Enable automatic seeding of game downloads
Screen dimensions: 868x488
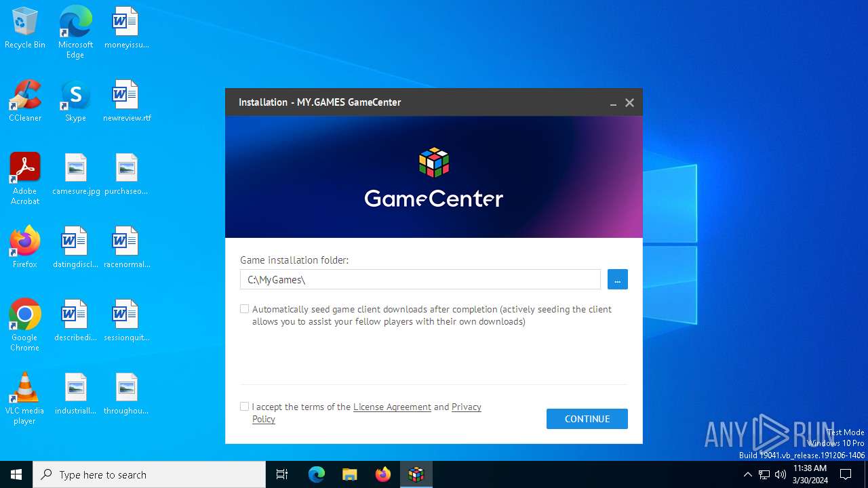(245, 309)
